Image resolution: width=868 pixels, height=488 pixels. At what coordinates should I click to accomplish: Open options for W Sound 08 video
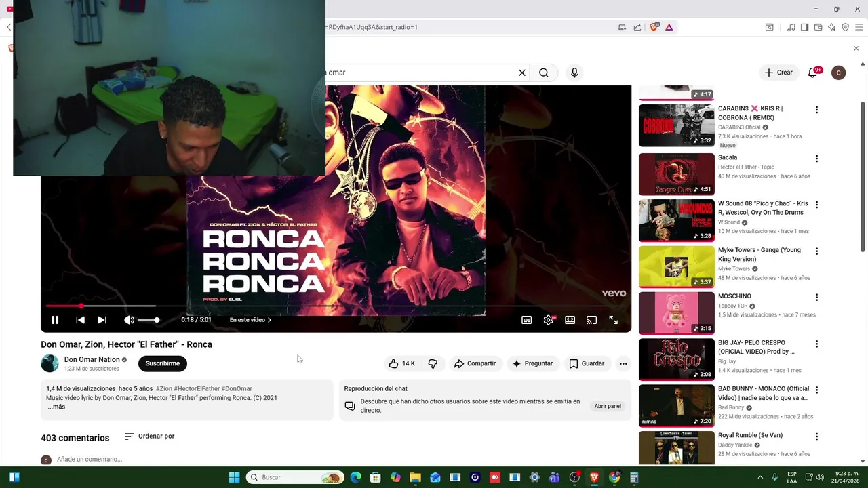pyautogui.click(x=816, y=205)
